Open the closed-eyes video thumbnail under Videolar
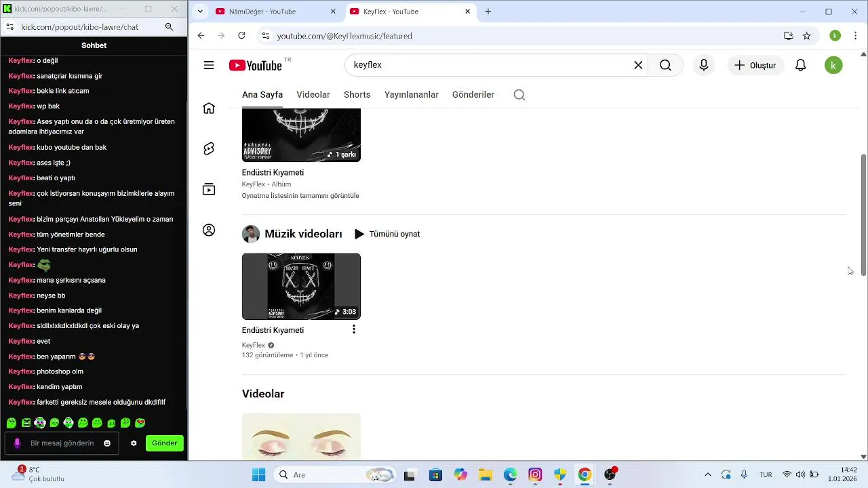 [301, 436]
